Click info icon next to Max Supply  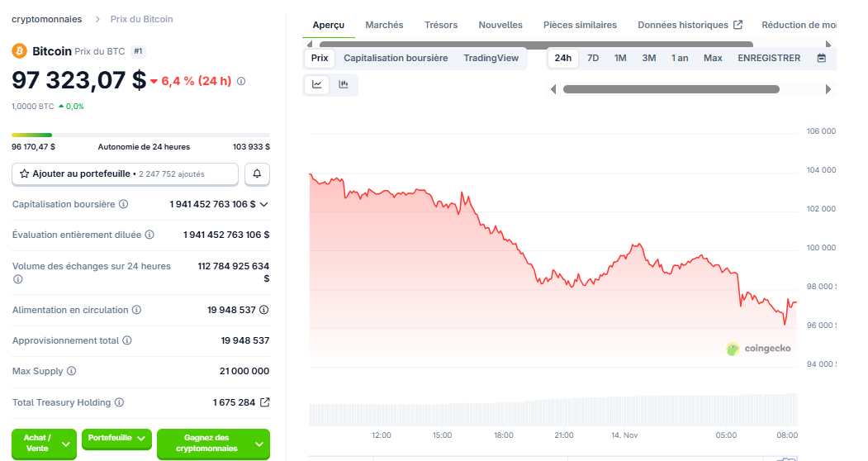[x=71, y=371]
